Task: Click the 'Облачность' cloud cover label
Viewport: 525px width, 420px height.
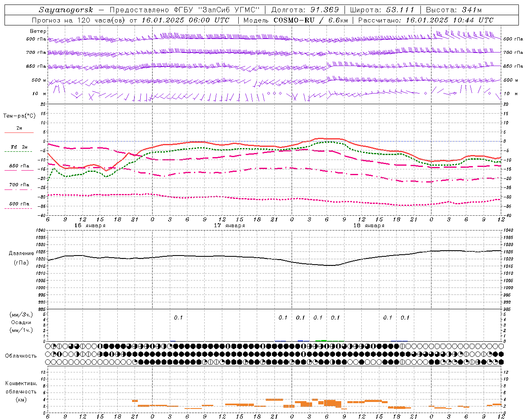Action: click(x=21, y=356)
